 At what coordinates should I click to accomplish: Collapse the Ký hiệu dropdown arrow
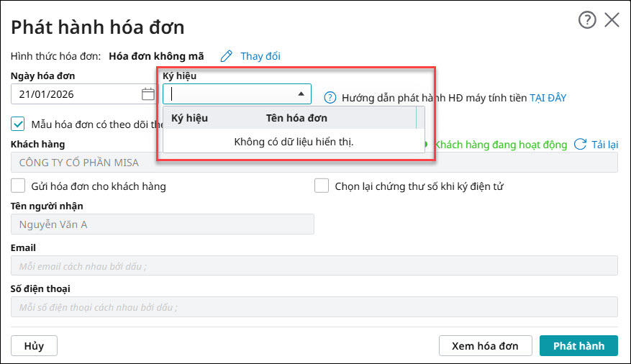pyautogui.click(x=301, y=94)
